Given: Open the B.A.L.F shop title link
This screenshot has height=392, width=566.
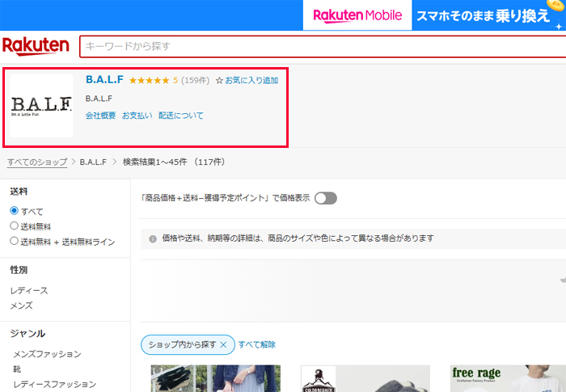Looking at the screenshot, I should pyautogui.click(x=104, y=79).
